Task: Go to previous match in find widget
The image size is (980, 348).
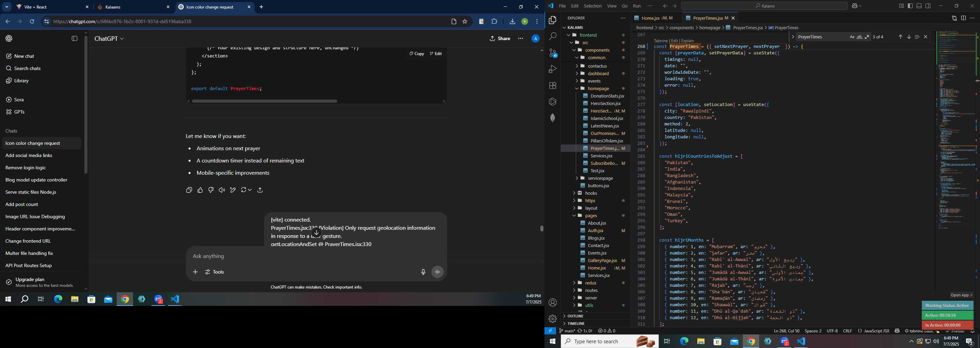Action: (x=900, y=37)
